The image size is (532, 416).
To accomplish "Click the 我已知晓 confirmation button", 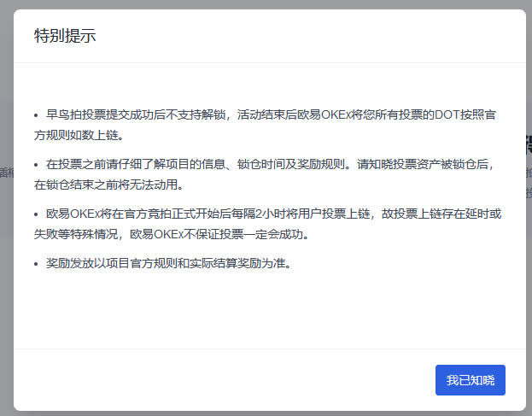I will tap(471, 380).
